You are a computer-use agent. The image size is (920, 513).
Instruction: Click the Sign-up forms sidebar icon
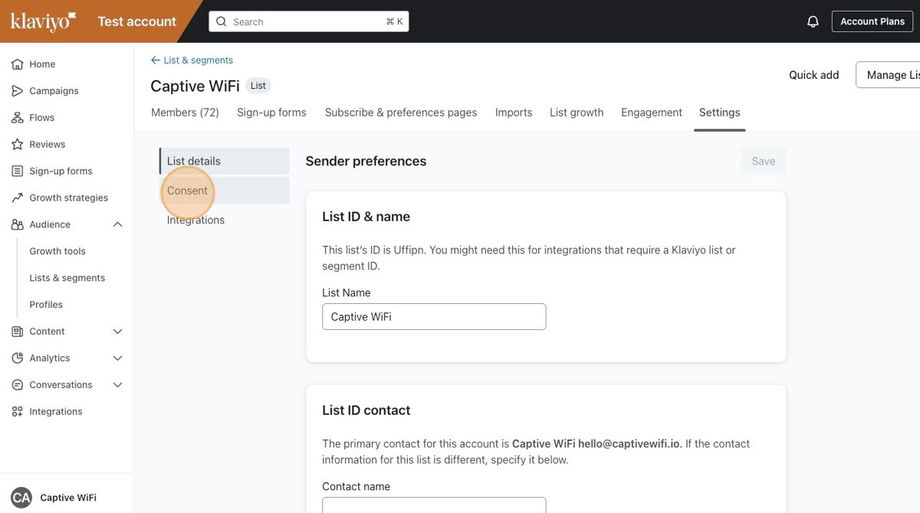[17, 171]
